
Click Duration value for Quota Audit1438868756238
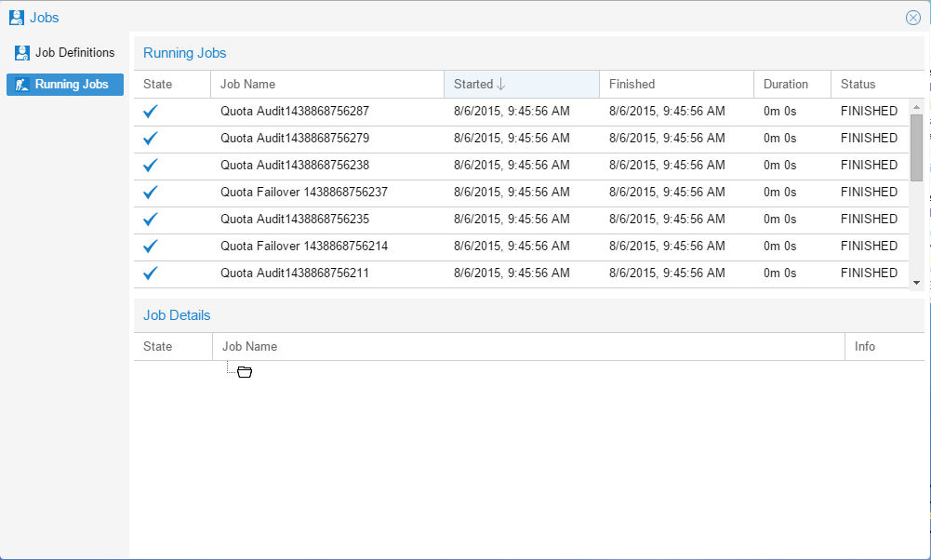779,165
